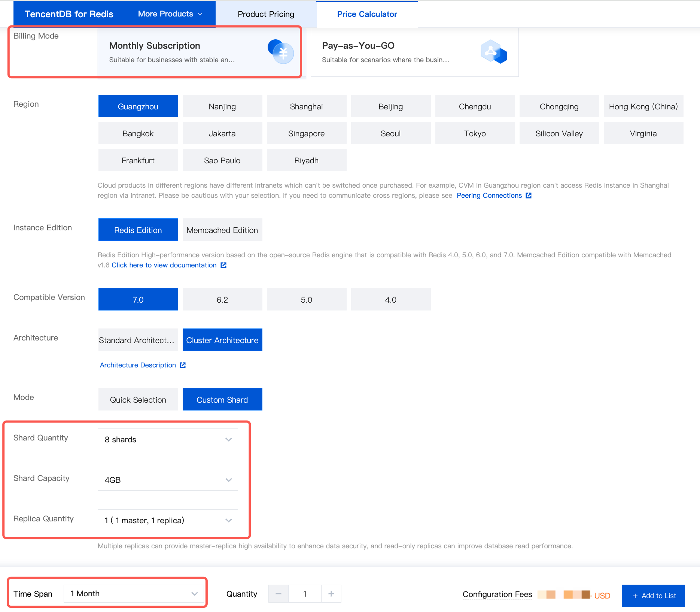Click the Architecture Description external-link icon
Screen dimensions: 700x612
183,365
